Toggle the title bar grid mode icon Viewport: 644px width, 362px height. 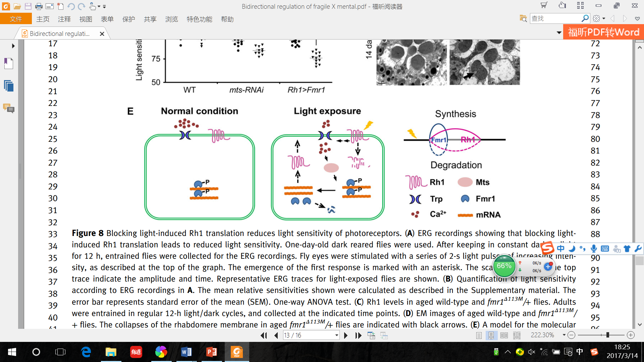(580, 5)
